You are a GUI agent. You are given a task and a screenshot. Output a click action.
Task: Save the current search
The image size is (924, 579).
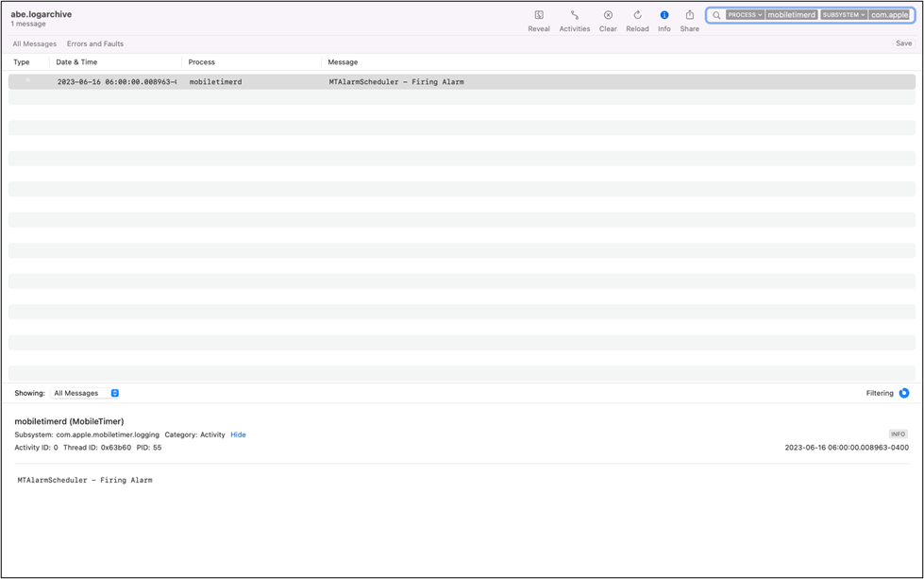pos(903,43)
